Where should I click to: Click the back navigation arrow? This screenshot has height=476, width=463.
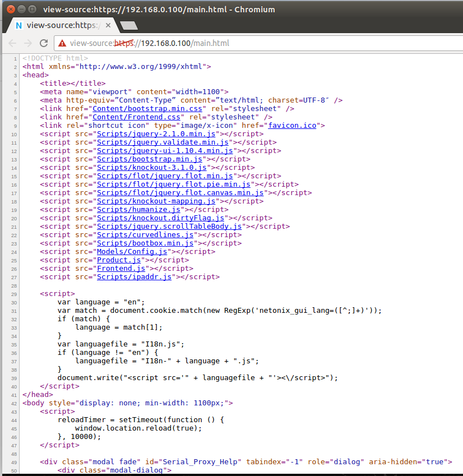12,43
